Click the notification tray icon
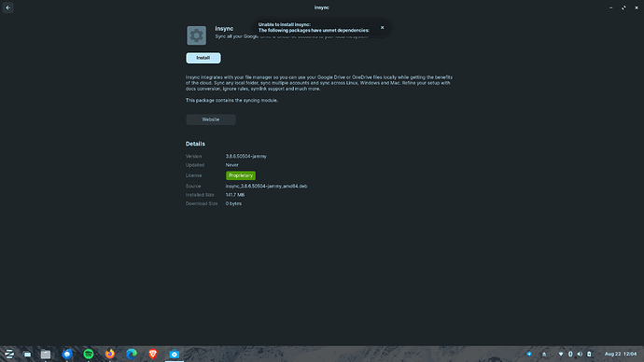Viewport: 644px width, 362px height. click(544, 354)
